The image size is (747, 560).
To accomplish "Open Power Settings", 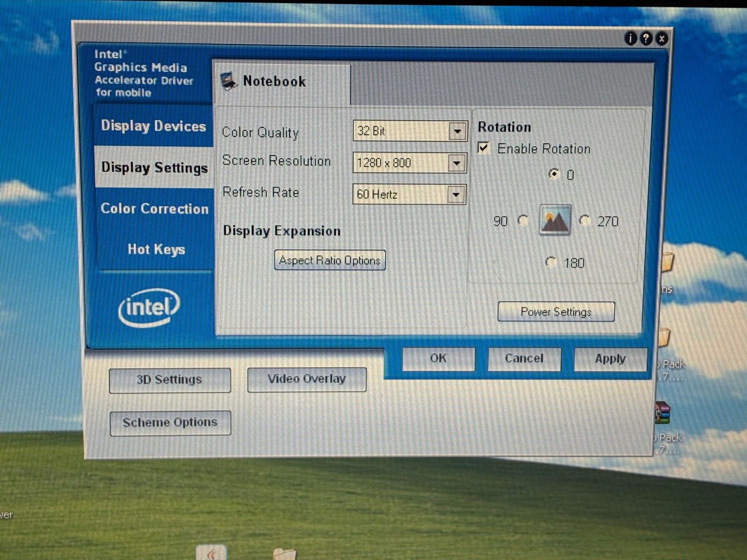I will (x=556, y=311).
